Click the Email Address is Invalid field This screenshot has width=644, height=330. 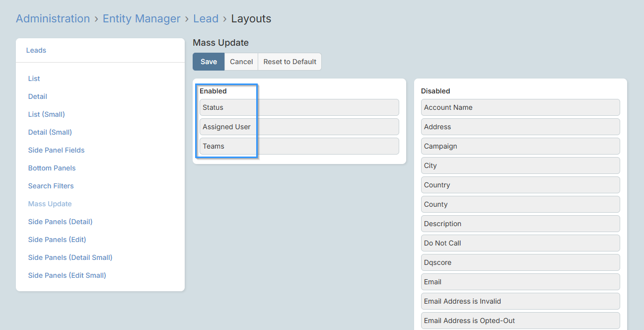coord(520,301)
